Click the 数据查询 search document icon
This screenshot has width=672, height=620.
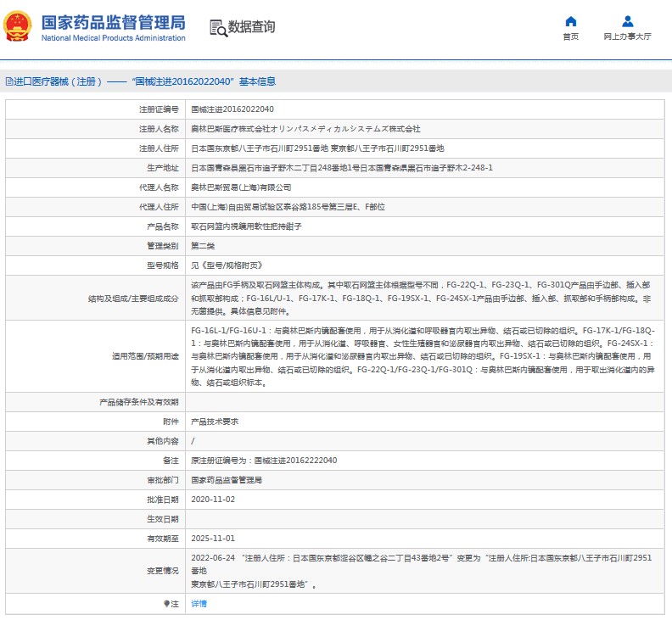coord(218,28)
